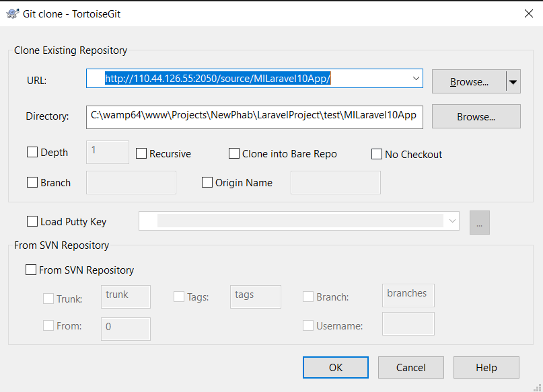Open Help for Git clone
543x392 pixels.
486,367
